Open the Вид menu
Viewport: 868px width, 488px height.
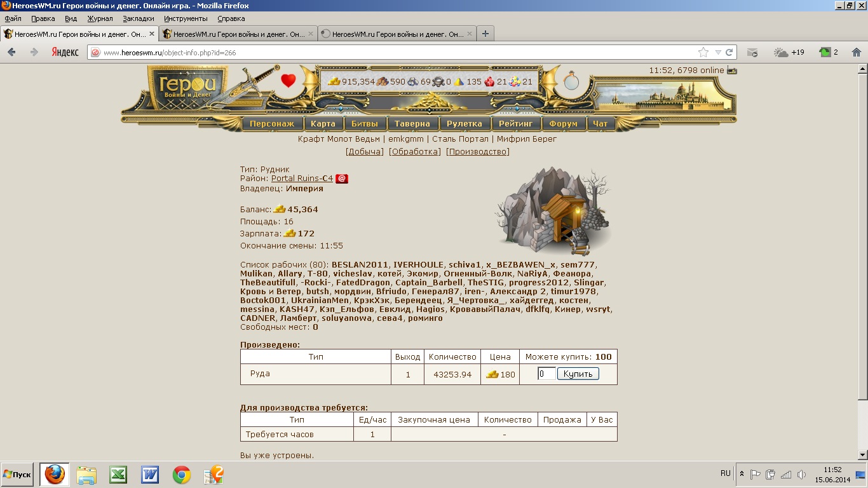click(x=71, y=19)
